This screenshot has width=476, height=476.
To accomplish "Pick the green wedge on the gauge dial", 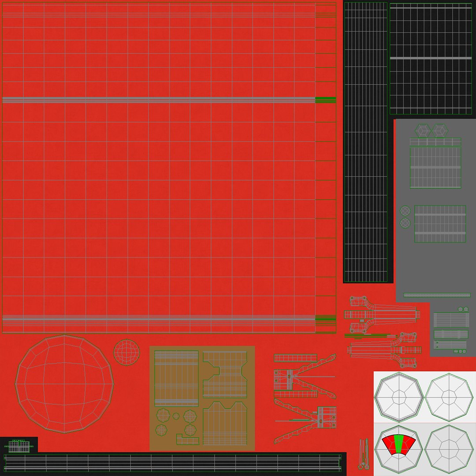I will (x=398, y=444).
